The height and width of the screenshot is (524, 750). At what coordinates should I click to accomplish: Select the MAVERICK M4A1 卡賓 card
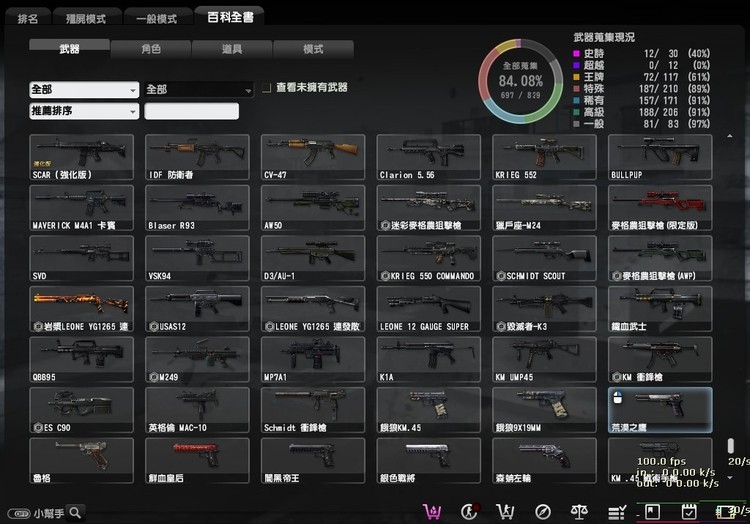pos(81,208)
